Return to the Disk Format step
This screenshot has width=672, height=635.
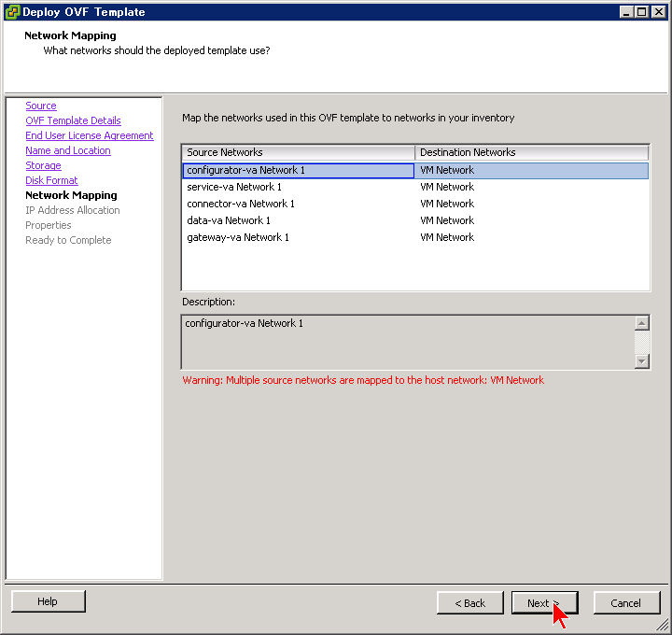pyautogui.click(x=51, y=180)
